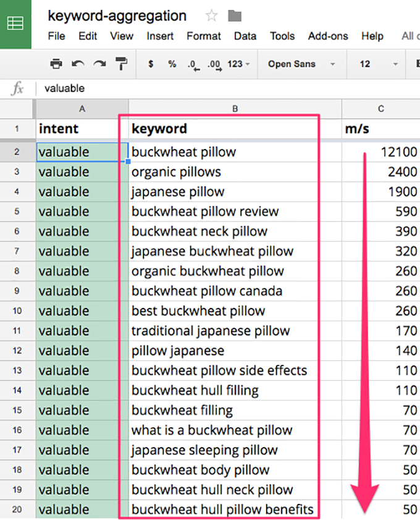This screenshot has height=520, width=420.
Task: Select the 'intent' header cell
Action: pos(82,129)
